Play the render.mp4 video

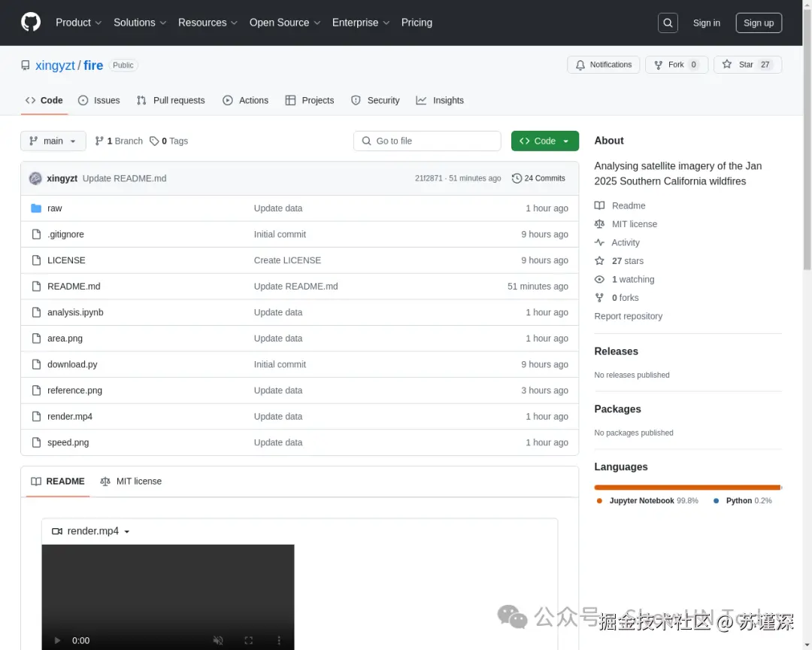tap(57, 641)
